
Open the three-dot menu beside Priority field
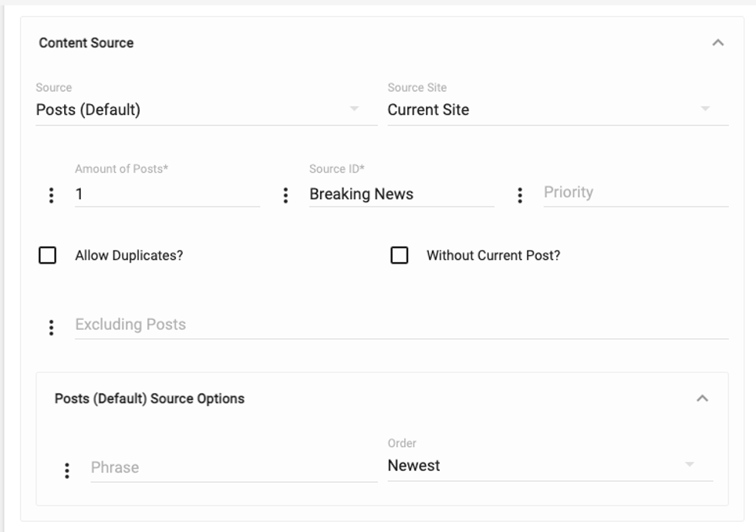coord(520,195)
